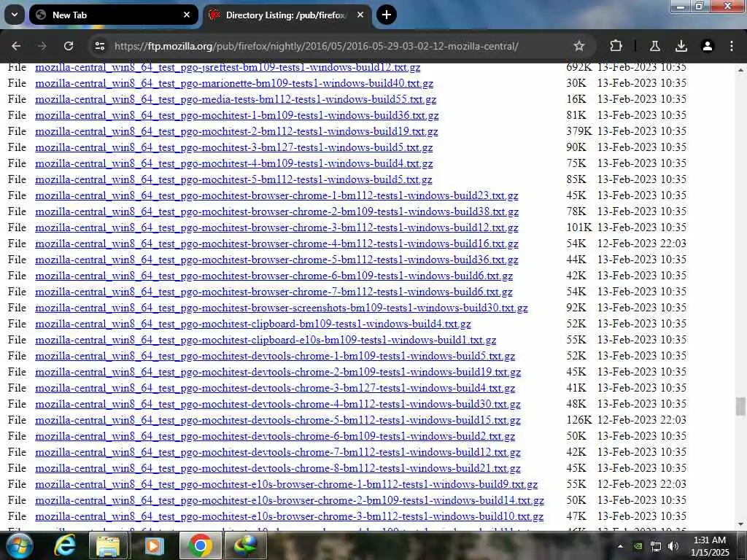Open pgo-media-tests-bm112 build55 link
This screenshot has height=560, width=747.
pos(236,99)
